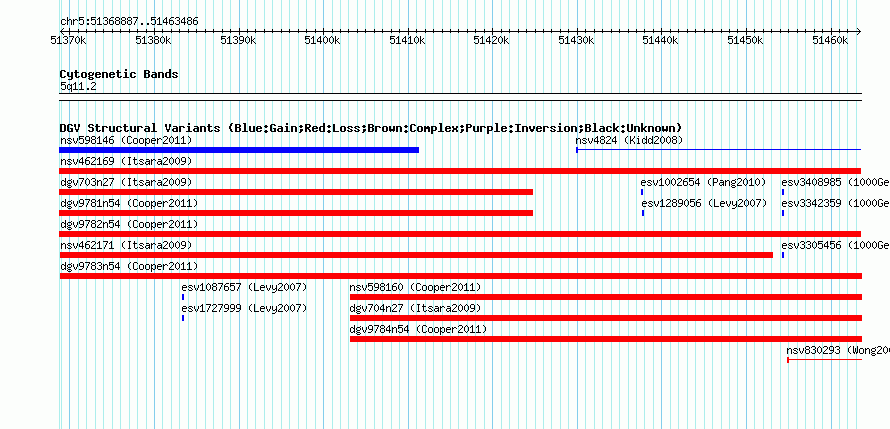
Task: Click the dgv704n27 (Itsara2009) label
Action: pyautogui.click(x=415, y=308)
